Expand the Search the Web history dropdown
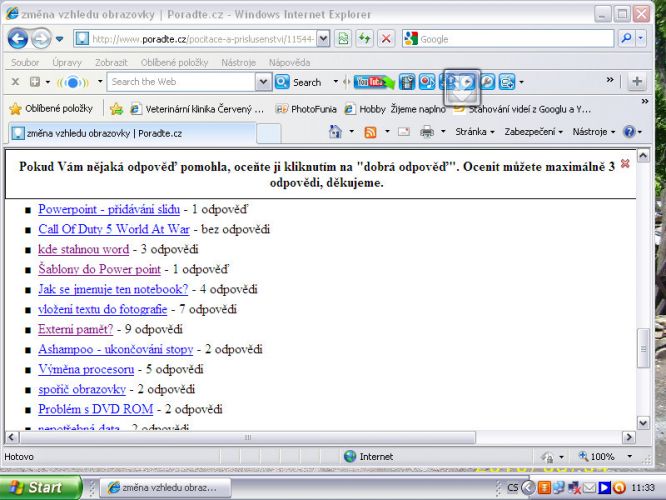 [263, 82]
